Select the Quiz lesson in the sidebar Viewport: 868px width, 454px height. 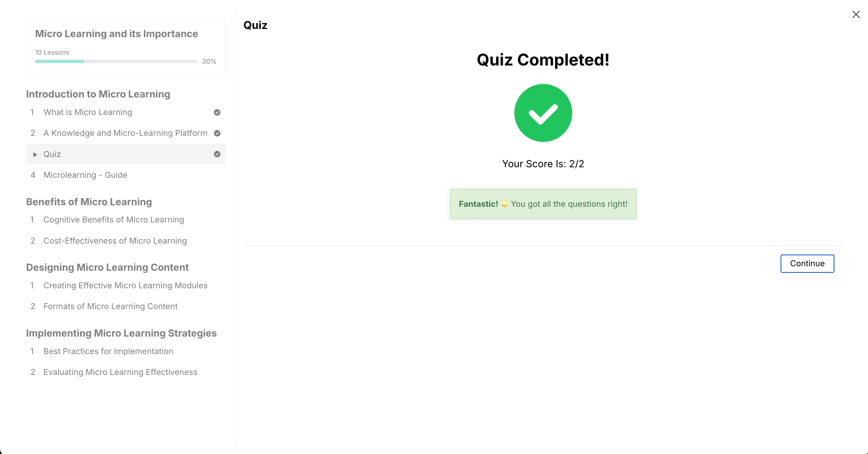coord(52,154)
